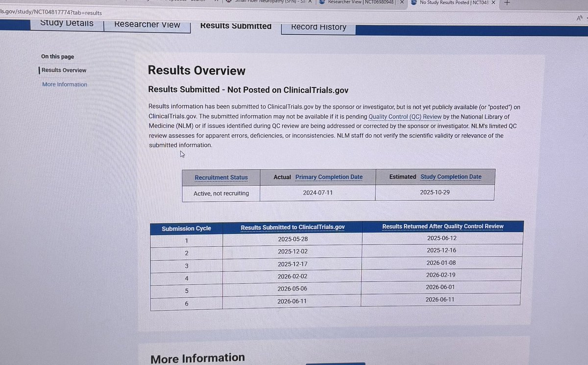
Task: Click Results Submitted to ClinicalTrials.gov column header
Action: 293,227
